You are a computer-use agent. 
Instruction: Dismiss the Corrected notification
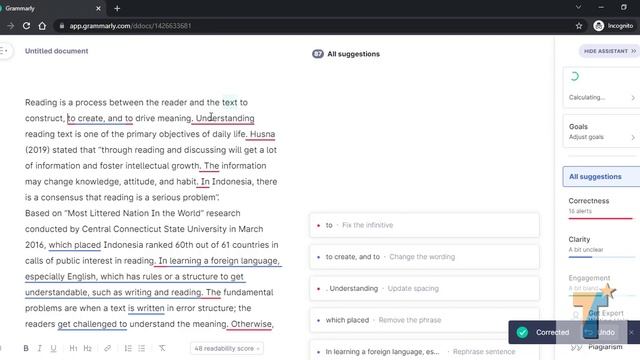[x=631, y=333]
